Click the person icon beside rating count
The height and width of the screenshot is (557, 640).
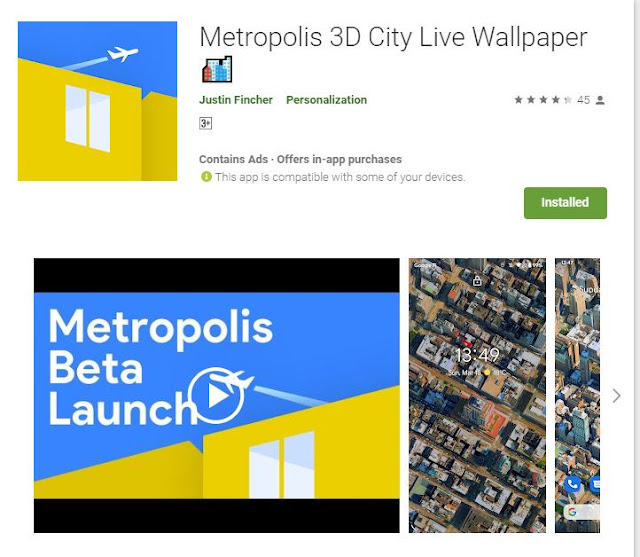coord(600,100)
